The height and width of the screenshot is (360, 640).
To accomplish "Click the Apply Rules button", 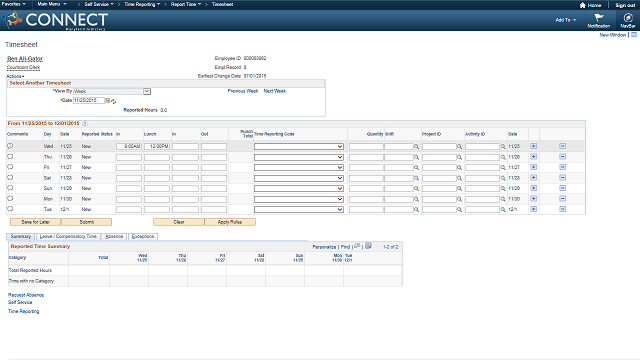I will [x=230, y=222].
